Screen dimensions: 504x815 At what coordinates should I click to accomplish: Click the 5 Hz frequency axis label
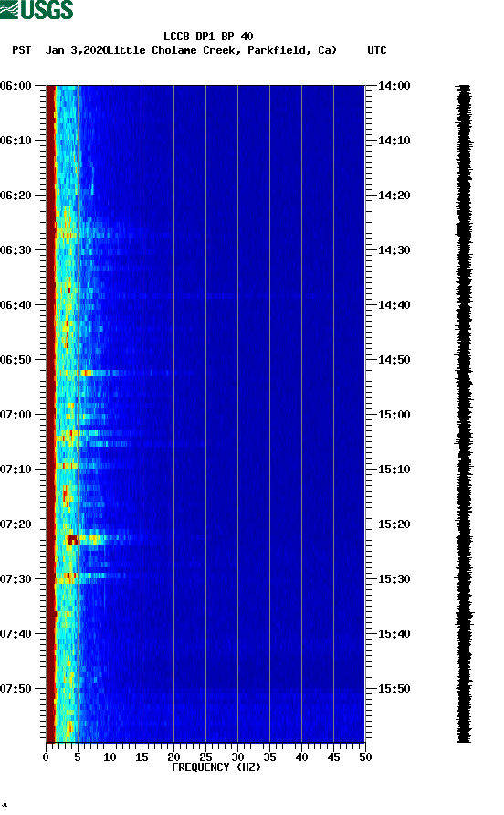tap(78, 757)
